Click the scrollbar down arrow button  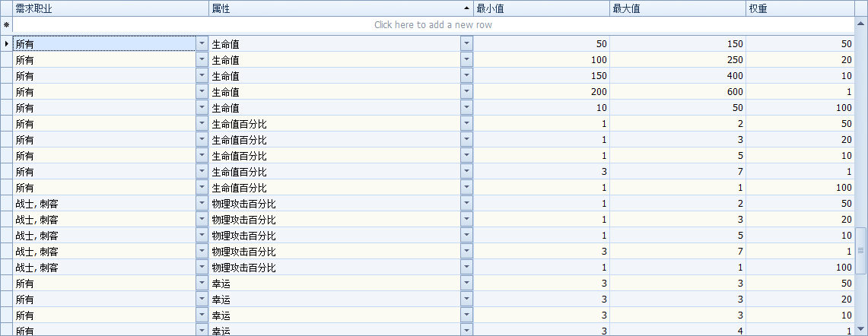pos(860,330)
